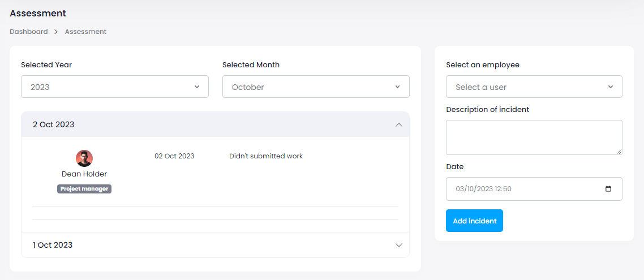
Task: Click the "Didn't submitted work" incident text
Action: tap(266, 156)
